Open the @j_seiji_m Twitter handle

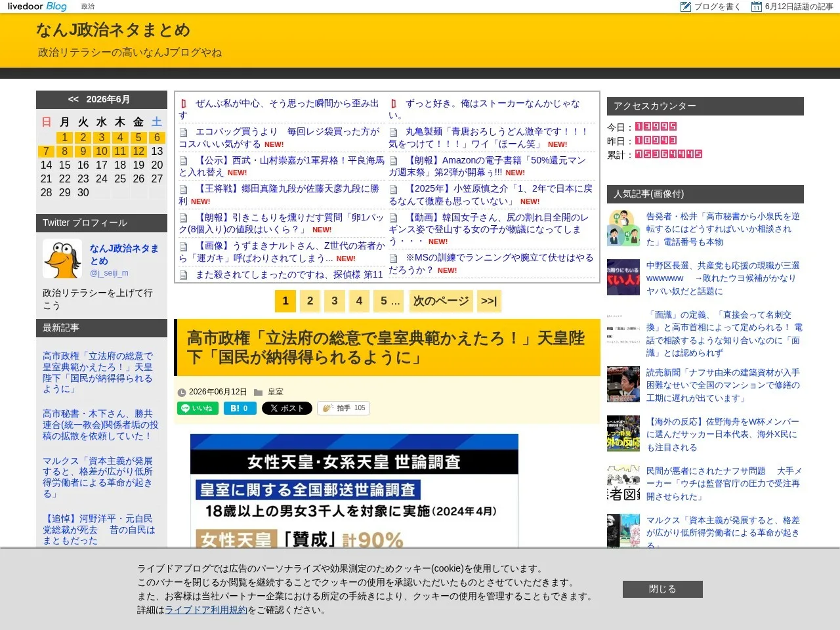point(109,273)
